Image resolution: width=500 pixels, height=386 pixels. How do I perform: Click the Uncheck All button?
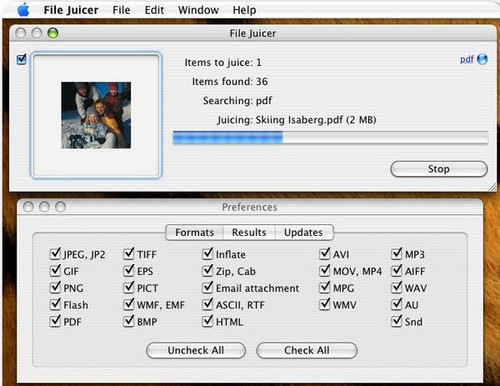(196, 350)
